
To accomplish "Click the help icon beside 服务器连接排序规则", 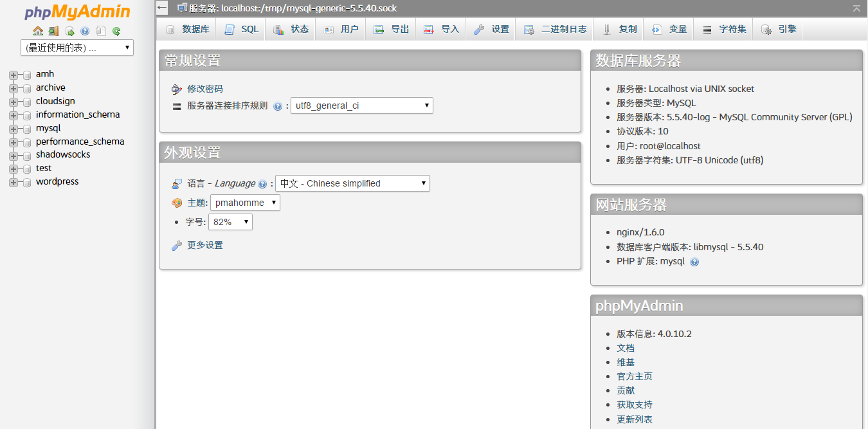I will point(278,106).
